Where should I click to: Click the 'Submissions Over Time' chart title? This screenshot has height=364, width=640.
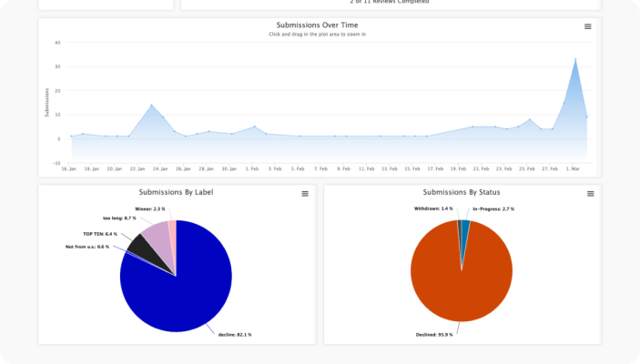317,25
